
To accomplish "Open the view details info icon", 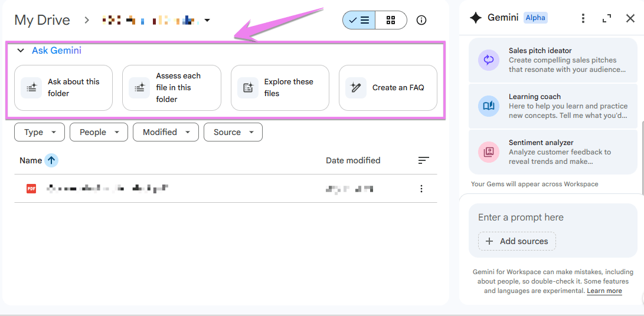I will point(421,20).
